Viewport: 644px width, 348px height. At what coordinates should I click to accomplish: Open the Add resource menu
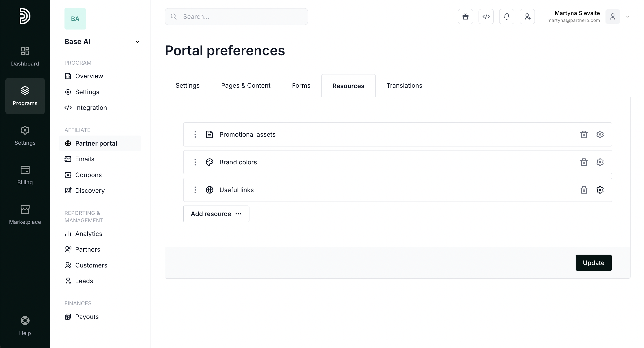[216, 214]
